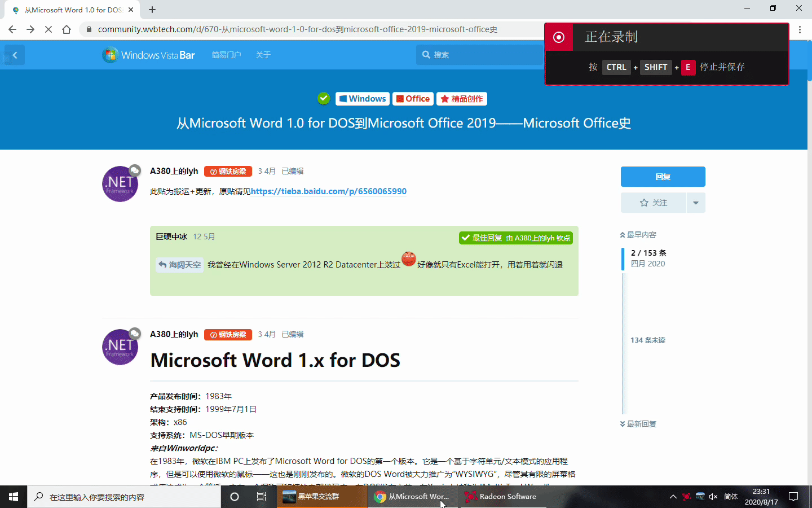Click the first post .NET avatar

120,184
